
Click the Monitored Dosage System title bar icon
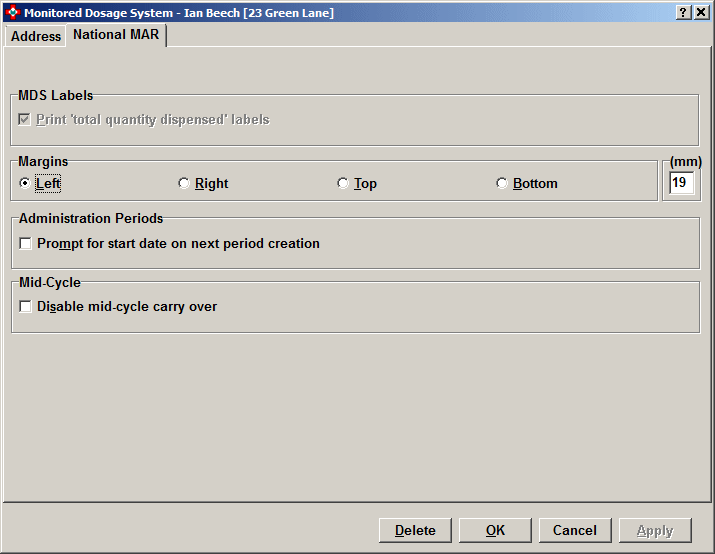pyautogui.click(x=12, y=12)
